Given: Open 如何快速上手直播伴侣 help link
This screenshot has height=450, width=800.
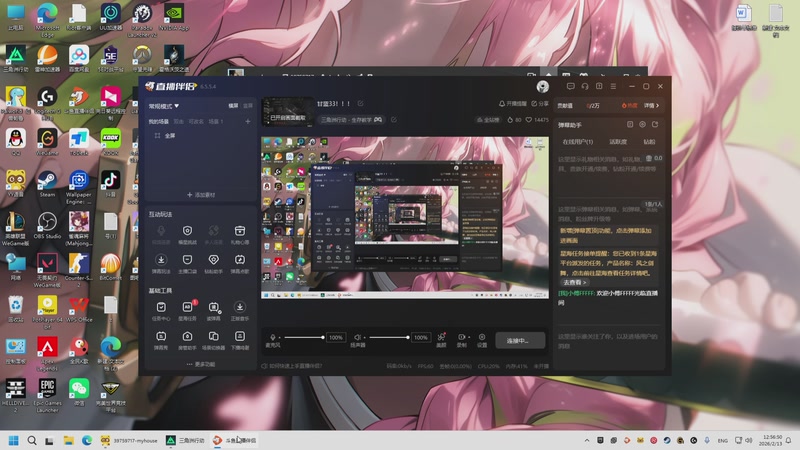Looking at the screenshot, I should click(x=292, y=366).
